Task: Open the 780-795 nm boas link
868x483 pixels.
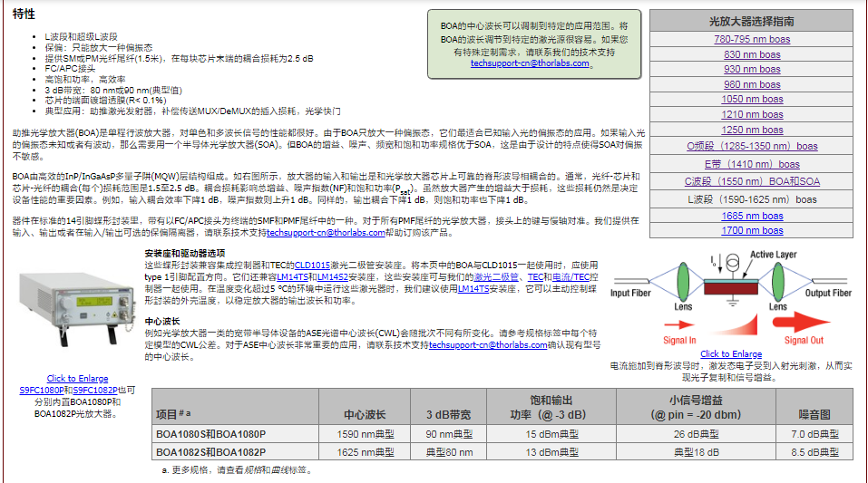Action: click(x=751, y=40)
